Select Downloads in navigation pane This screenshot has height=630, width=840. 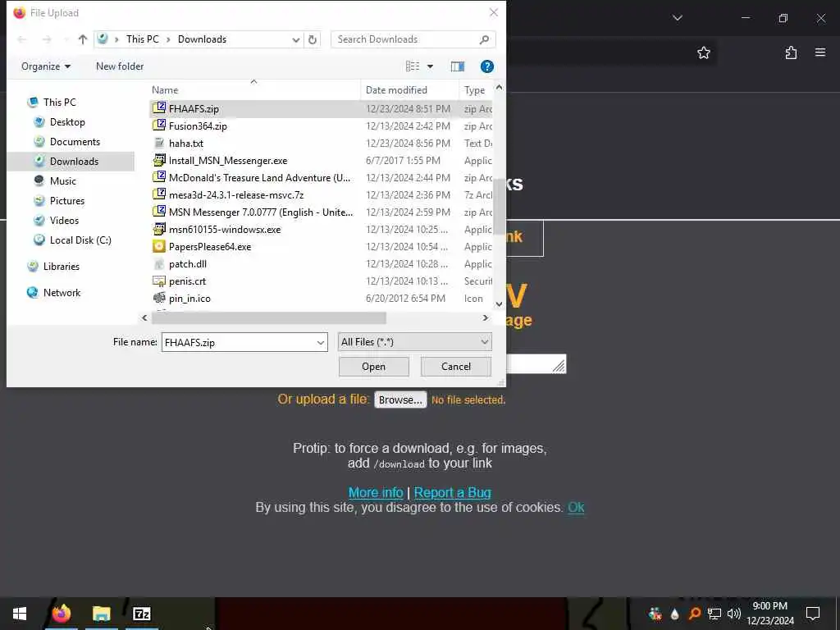click(x=74, y=162)
